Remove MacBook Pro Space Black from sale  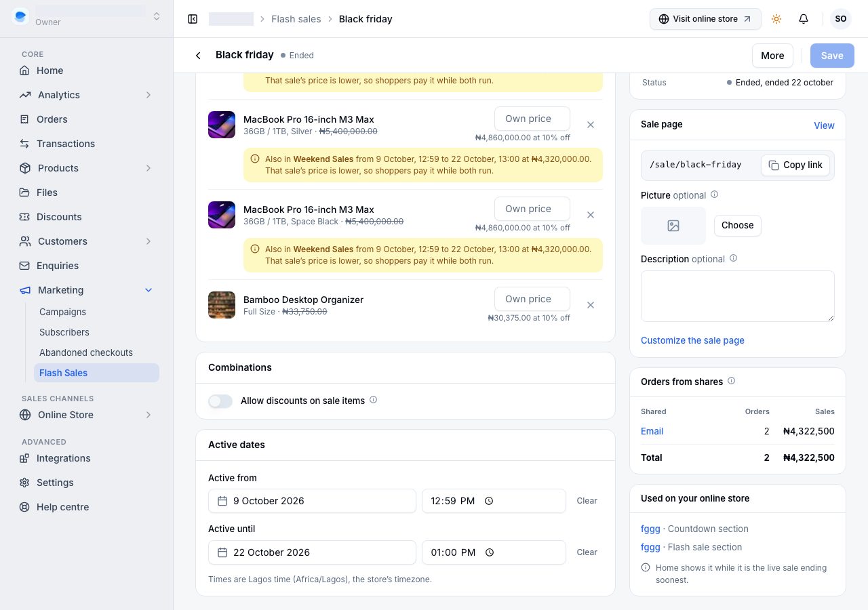(x=591, y=215)
